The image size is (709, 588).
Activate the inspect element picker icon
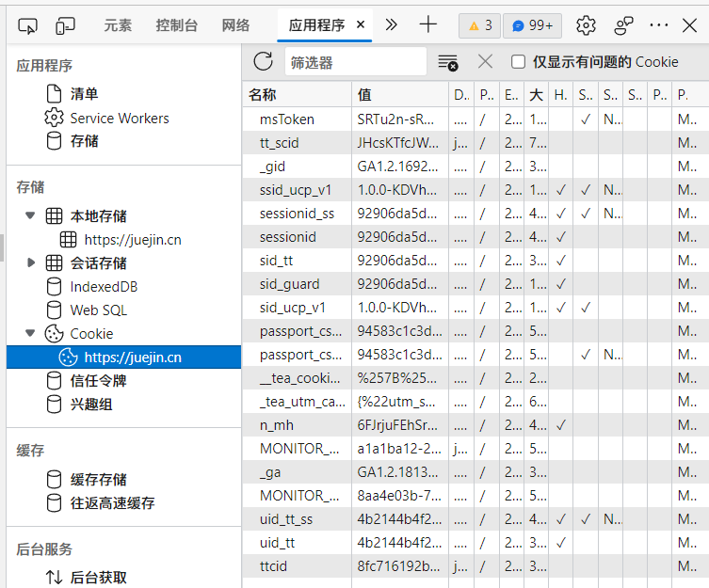click(27, 25)
